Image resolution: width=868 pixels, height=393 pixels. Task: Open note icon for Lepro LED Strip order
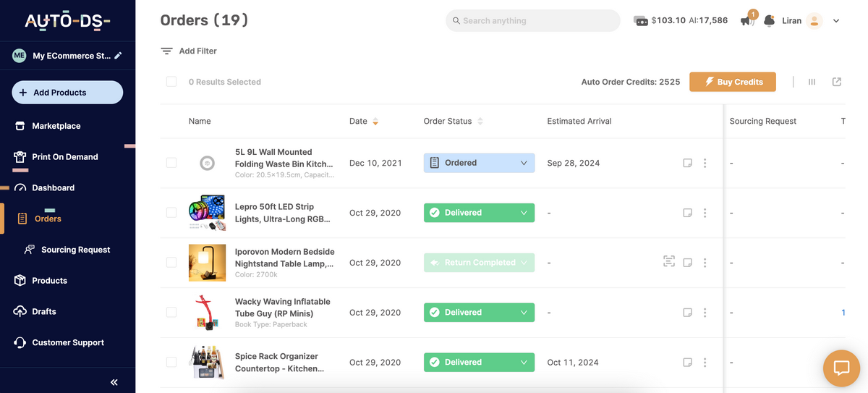[x=687, y=213]
